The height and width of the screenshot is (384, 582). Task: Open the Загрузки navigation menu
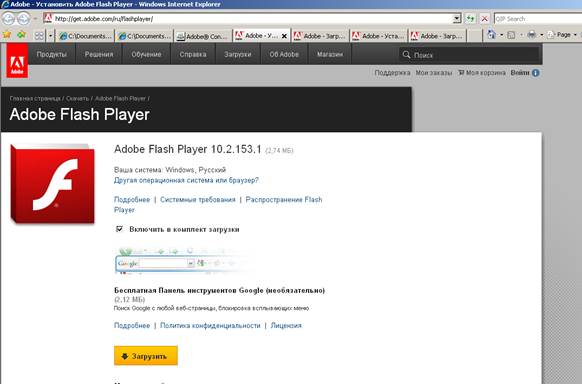pos(238,54)
